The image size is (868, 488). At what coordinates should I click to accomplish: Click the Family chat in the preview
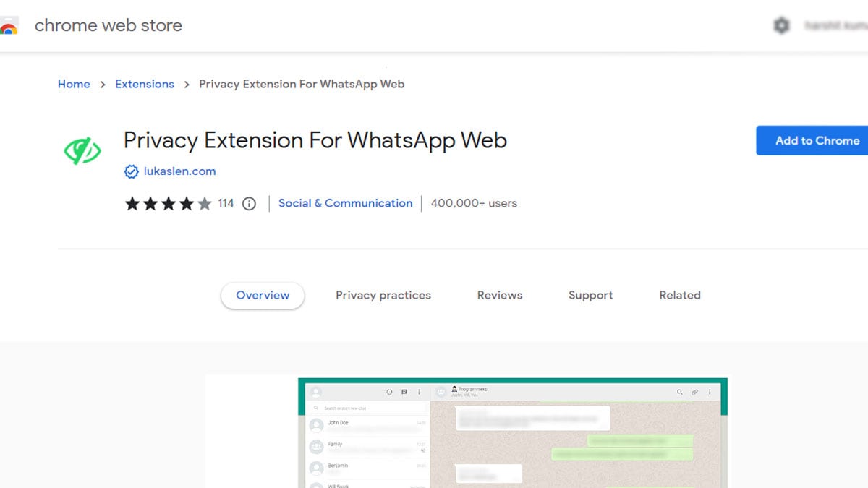coord(367,446)
